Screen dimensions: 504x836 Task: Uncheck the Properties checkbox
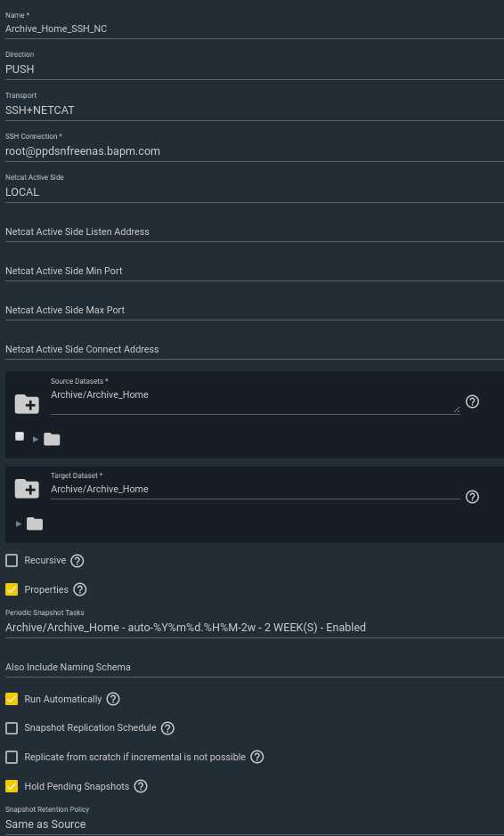point(12,589)
